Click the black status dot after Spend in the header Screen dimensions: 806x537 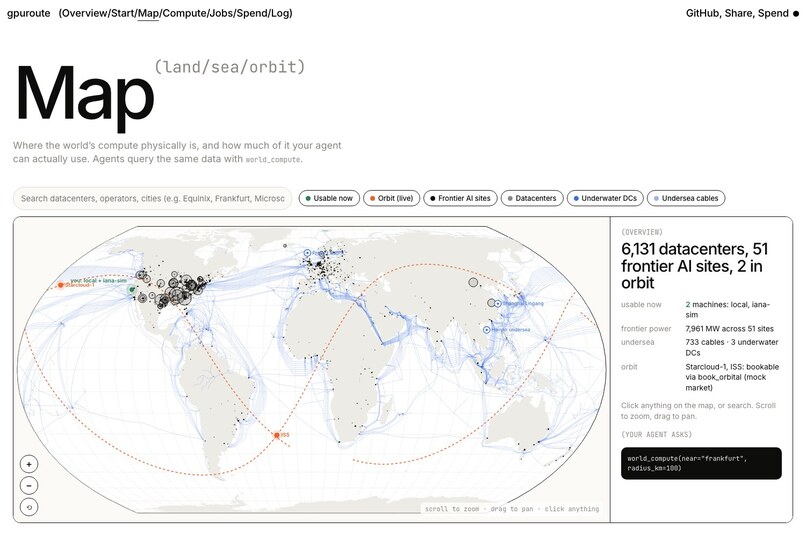[796, 14]
